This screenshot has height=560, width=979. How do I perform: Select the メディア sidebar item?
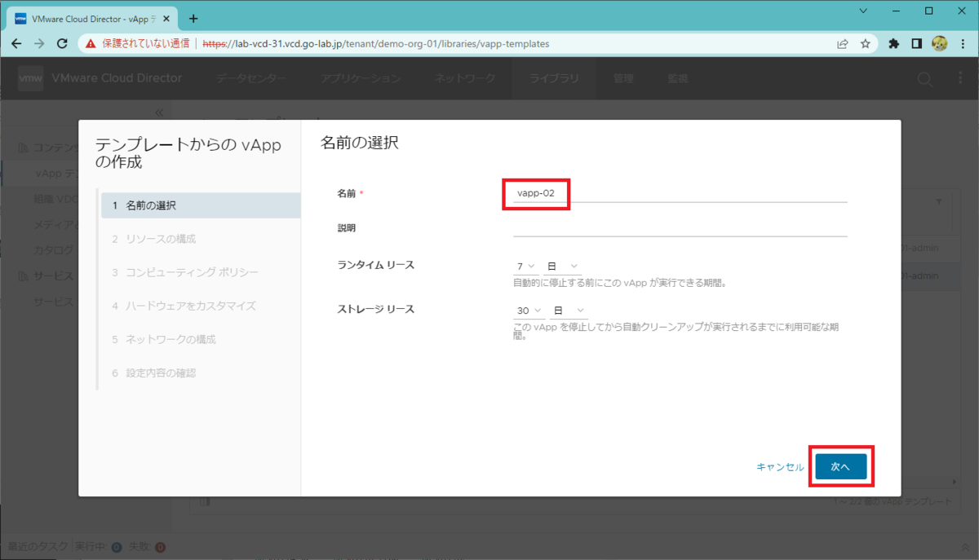click(55, 224)
